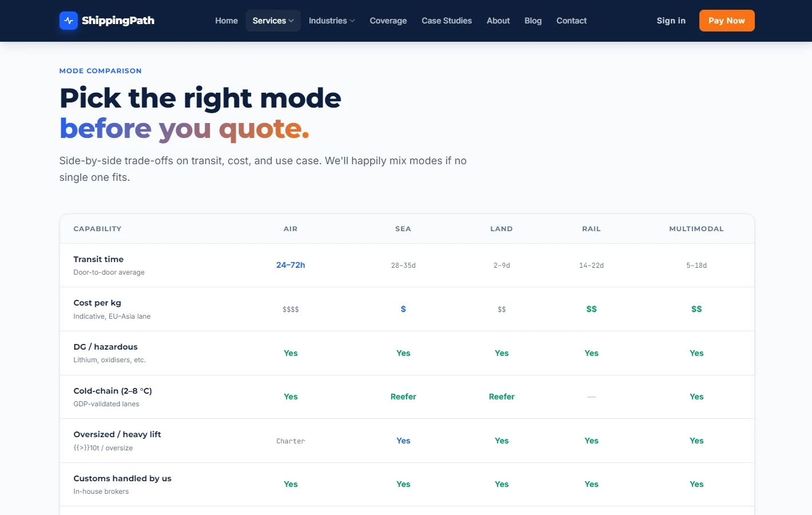Click the AIR column header
This screenshot has width=812, height=515.
click(290, 229)
